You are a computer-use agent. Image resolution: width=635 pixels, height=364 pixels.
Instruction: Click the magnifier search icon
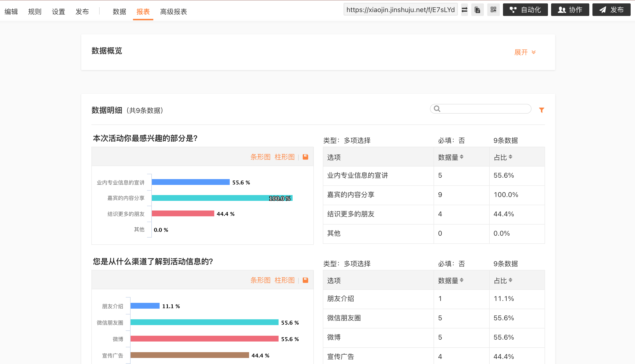[437, 109]
